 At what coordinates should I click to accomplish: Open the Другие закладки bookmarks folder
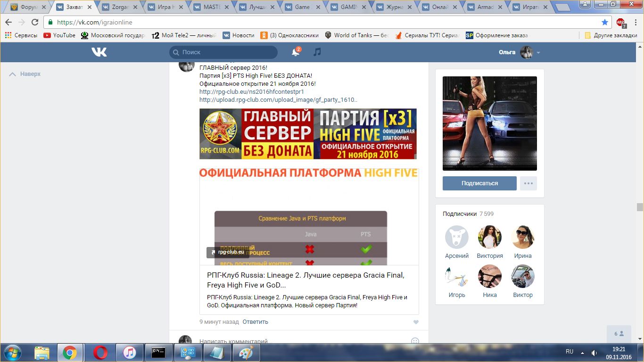(611, 35)
